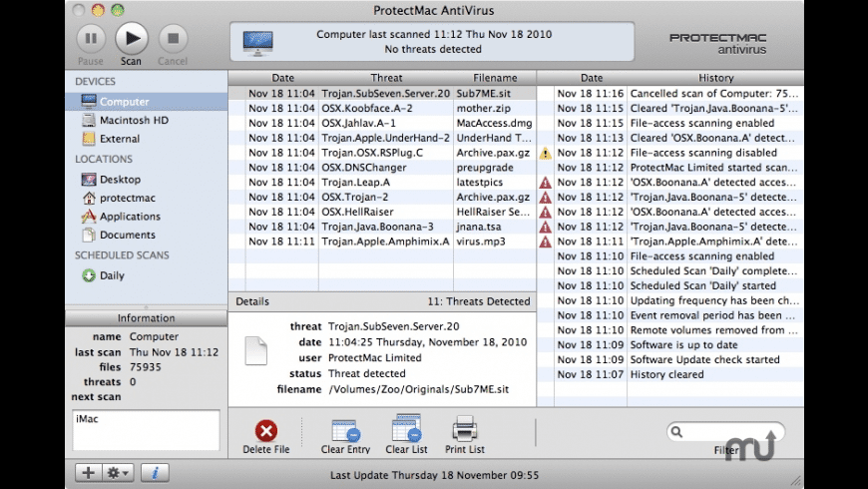The image size is (868, 489).
Task: Click the Clear List icon
Action: 406,428
